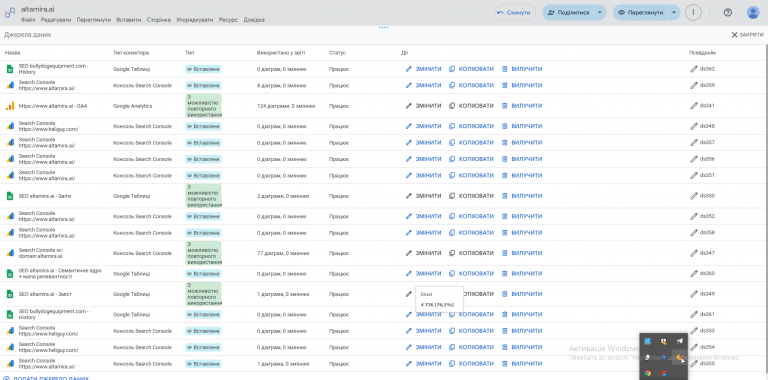Open Telegram from the system tray popup

[x=679, y=341]
